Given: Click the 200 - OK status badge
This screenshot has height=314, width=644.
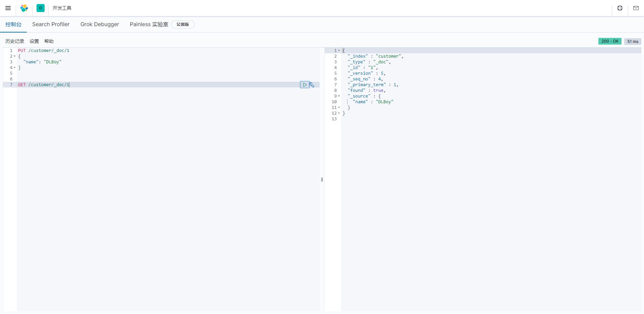Looking at the screenshot, I should (x=610, y=41).
